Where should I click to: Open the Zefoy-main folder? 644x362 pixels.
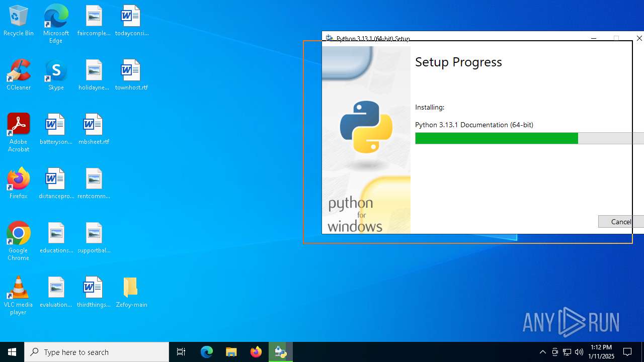coord(131,293)
